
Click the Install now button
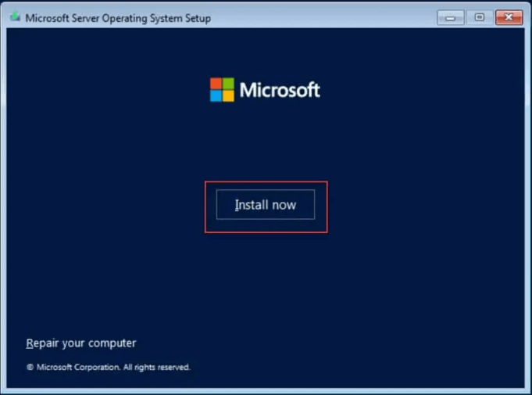tap(266, 204)
